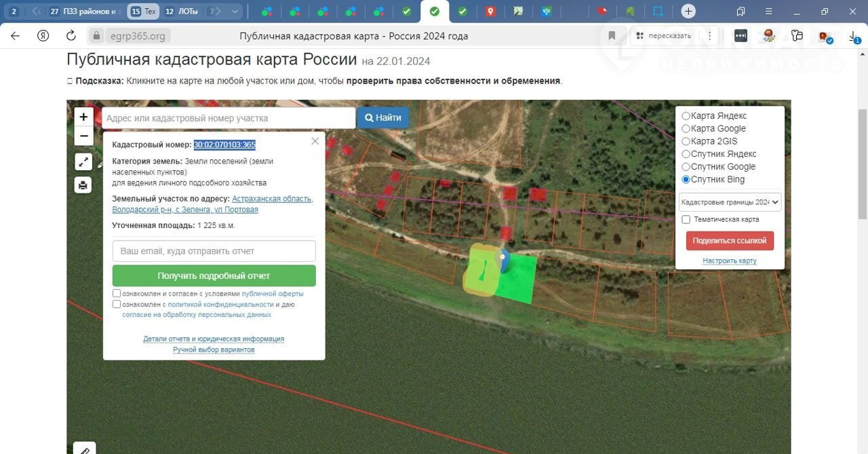Reload the page in browser toolbar
The image size is (868, 454).
click(x=69, y=36)
